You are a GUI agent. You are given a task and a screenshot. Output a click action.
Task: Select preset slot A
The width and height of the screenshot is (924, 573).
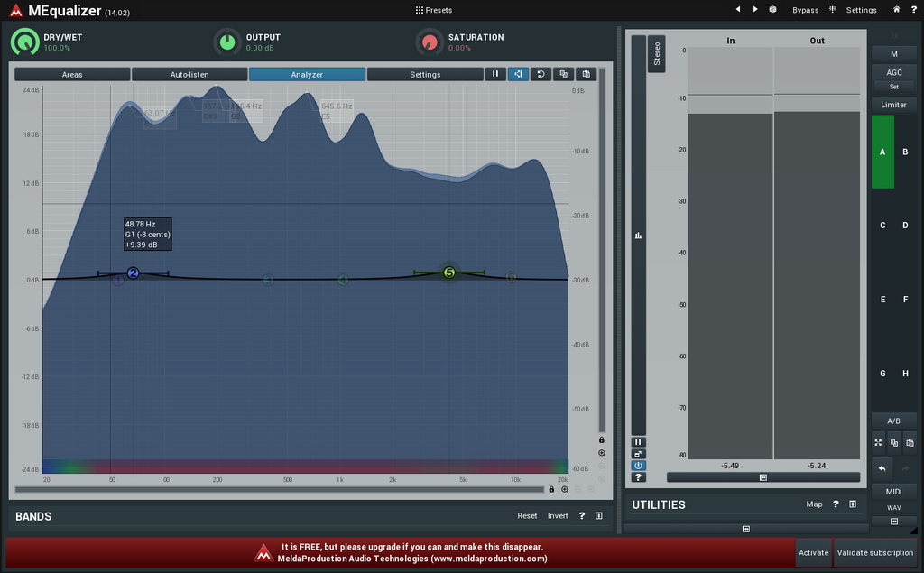point(882,152)
